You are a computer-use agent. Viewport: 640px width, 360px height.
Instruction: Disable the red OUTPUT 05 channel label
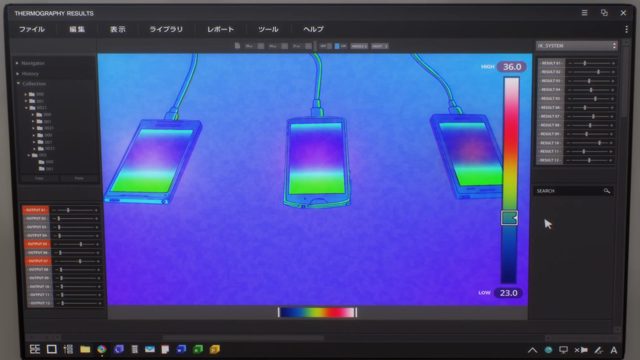[x=37, y=244]
